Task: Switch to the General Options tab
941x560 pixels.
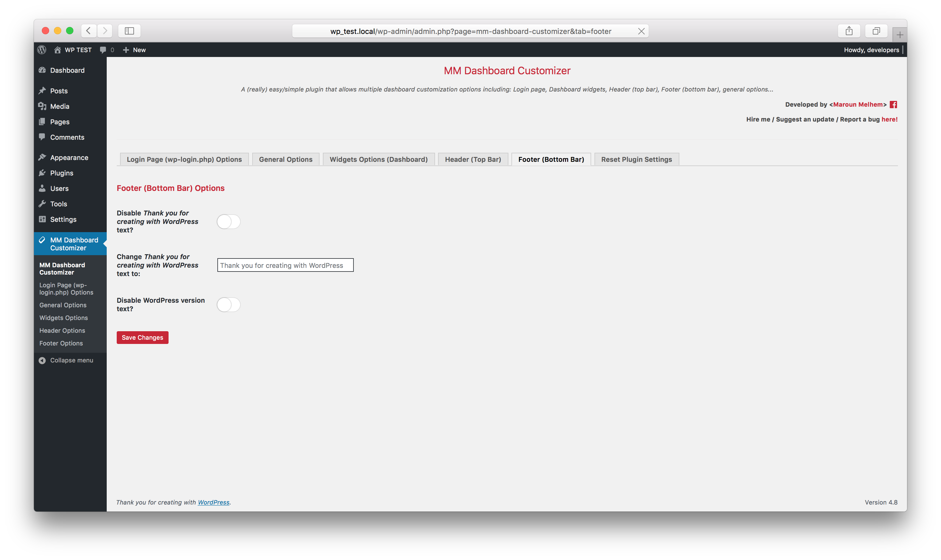Action: click(285, 159)
